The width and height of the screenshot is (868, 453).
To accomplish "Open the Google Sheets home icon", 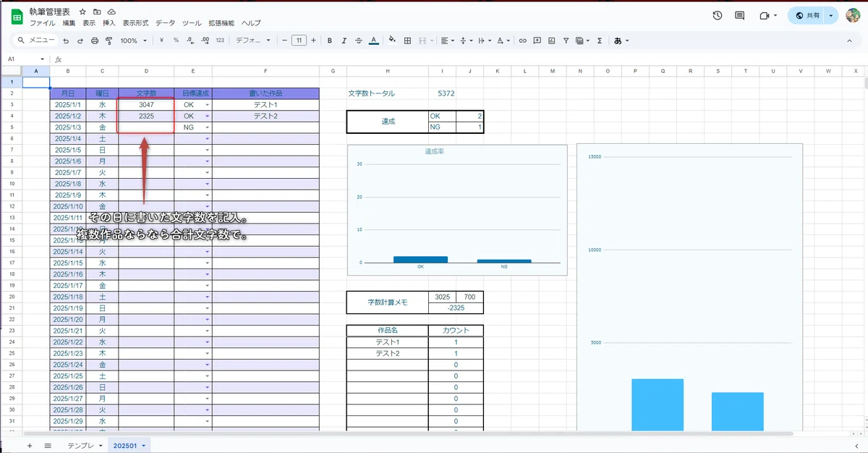I will 16,17.
